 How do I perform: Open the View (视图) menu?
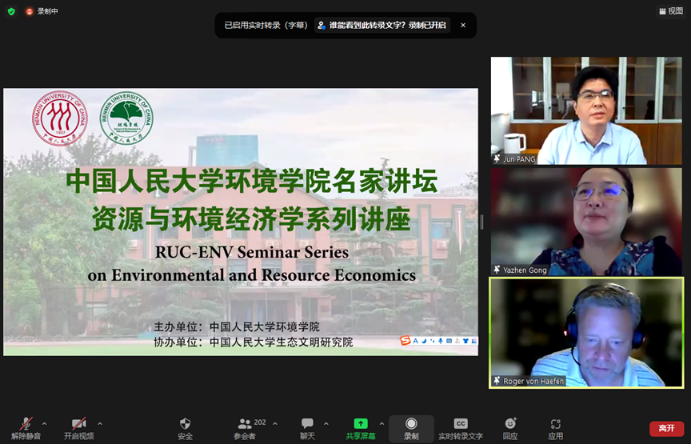[x=670, y=11]
